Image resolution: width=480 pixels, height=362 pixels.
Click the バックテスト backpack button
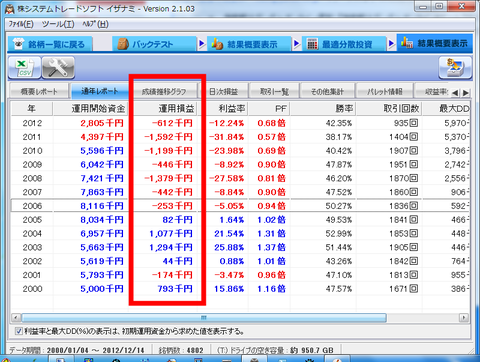tap(154, 44)
